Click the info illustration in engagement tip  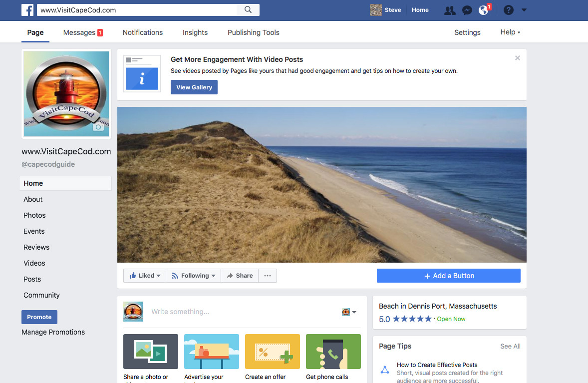[142, 73]
